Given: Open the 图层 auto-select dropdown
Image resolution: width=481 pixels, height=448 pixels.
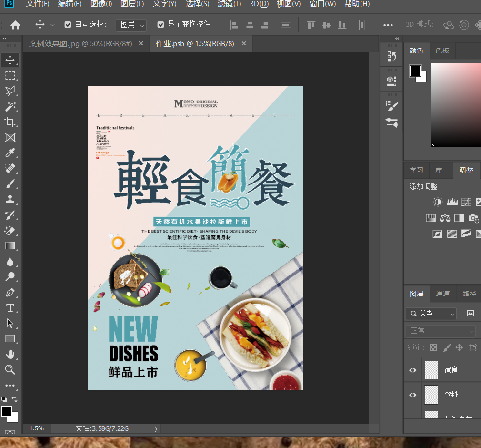Looking at the screenshot, I should pyautogui.click(x=132, y=25).
